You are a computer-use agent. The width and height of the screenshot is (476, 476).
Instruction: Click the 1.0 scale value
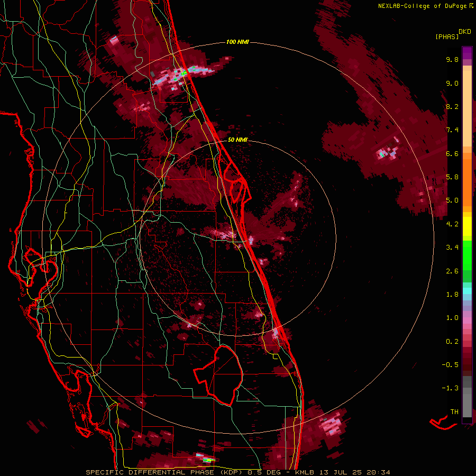[452, 318]
